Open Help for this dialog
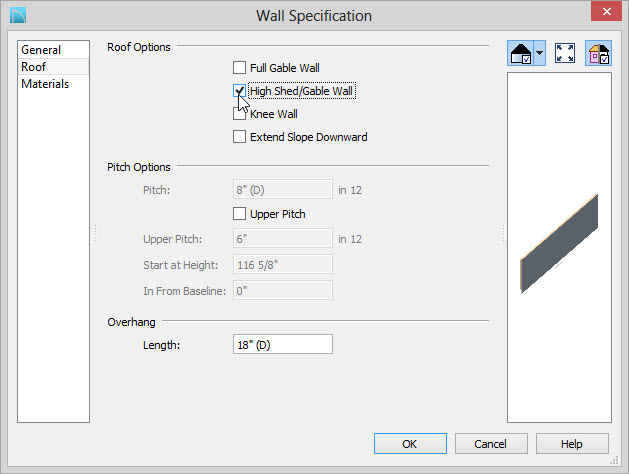 (x=572, y=444)
